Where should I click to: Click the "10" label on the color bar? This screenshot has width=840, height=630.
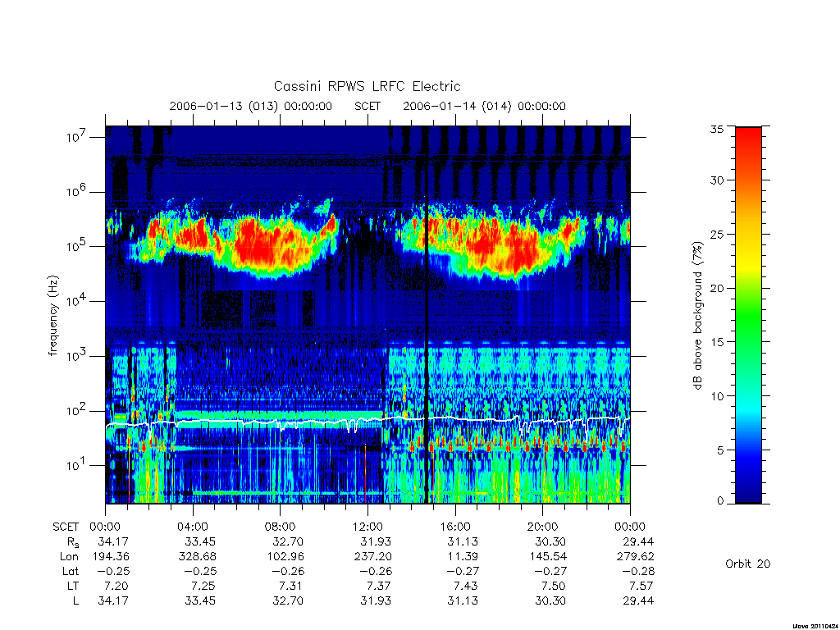tap(717, 396)
